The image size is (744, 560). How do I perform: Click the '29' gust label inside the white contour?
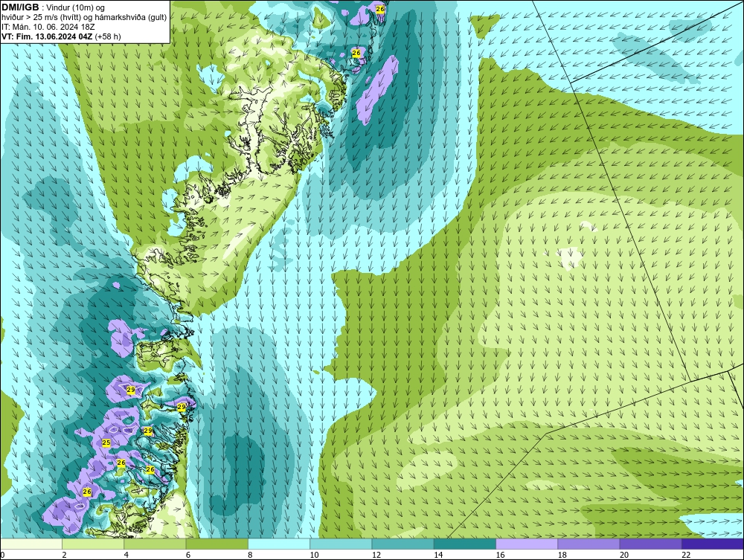(132, 390)
